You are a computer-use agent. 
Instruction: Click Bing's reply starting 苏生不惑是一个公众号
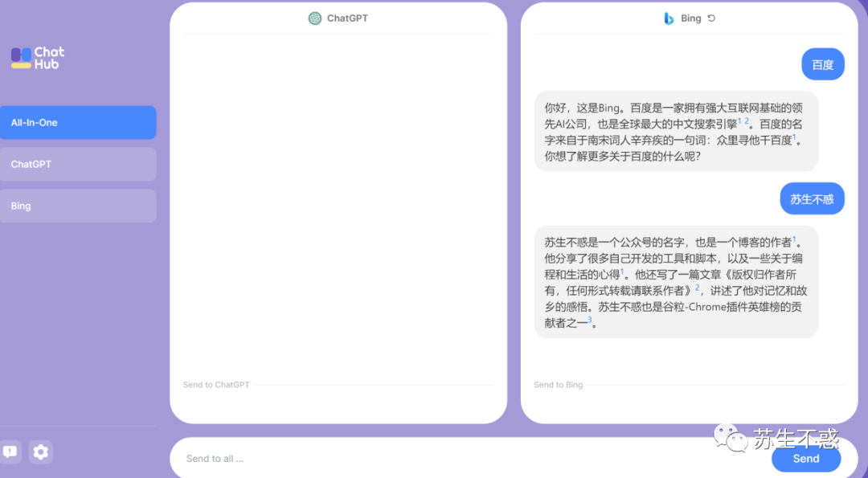pos(676,282)
